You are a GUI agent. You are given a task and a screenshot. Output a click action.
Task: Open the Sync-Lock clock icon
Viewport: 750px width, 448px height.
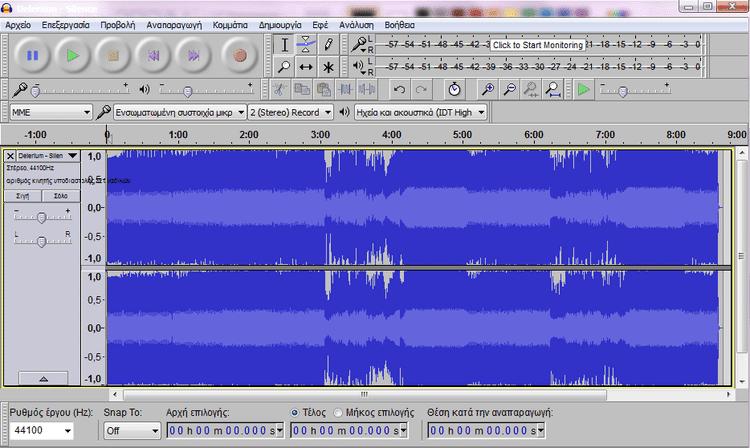pos(454,89)
